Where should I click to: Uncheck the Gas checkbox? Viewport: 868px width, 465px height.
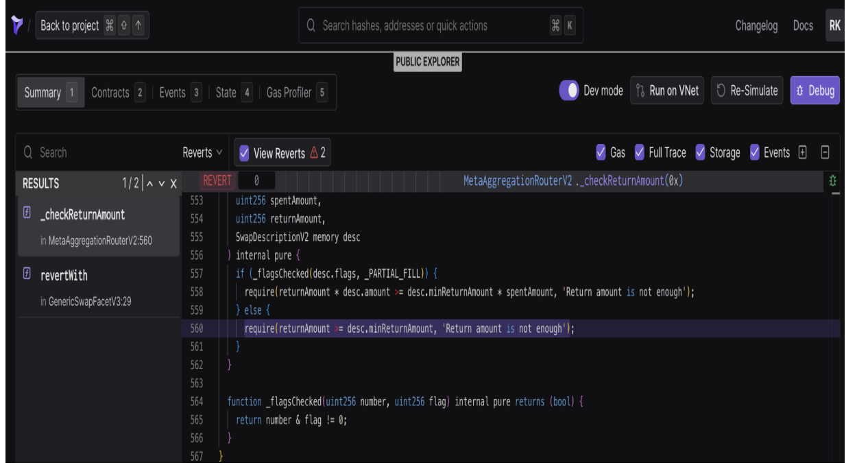point(601,153)
